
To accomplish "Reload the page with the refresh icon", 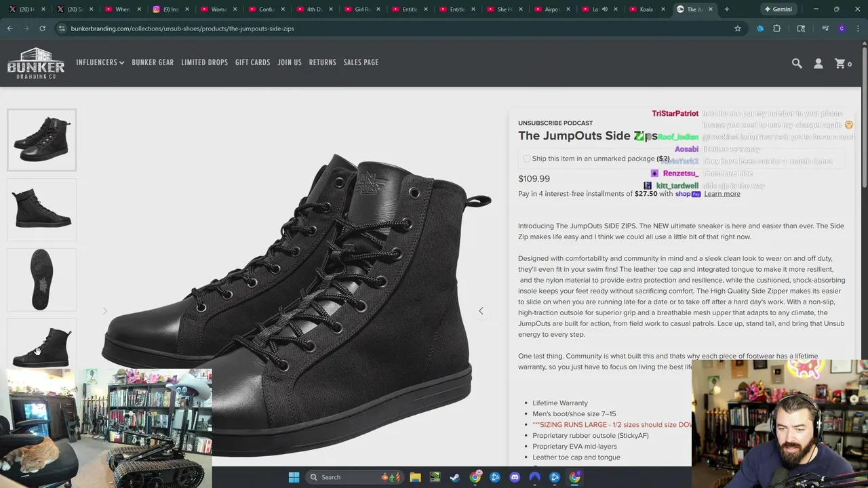I will point(42,28).
